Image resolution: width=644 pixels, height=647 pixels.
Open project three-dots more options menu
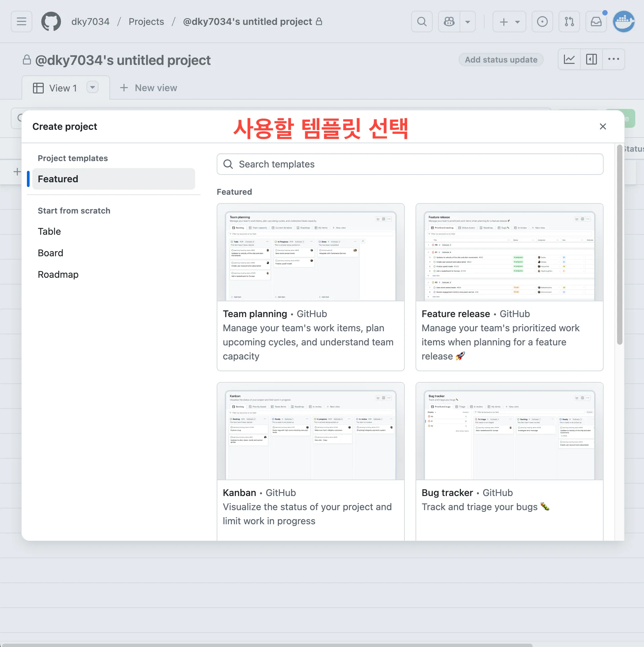pos(614,59)
